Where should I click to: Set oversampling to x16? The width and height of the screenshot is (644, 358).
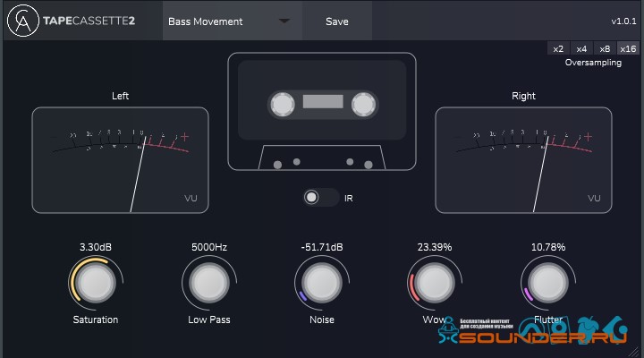coord(628,48)
